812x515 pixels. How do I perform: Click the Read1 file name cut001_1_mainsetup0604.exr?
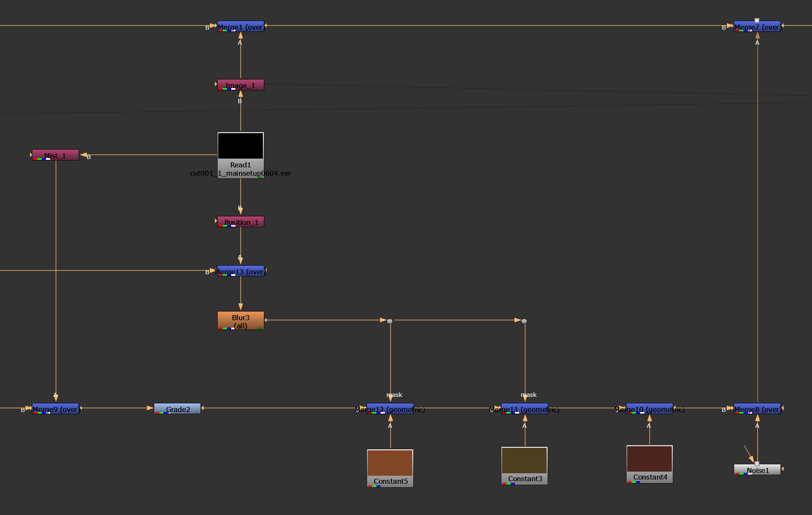tap(240, 173)
